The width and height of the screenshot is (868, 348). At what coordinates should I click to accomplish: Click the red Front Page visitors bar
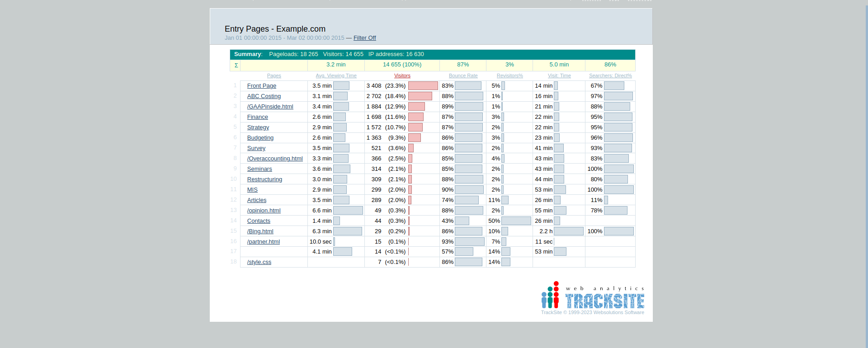pos(423,86)
